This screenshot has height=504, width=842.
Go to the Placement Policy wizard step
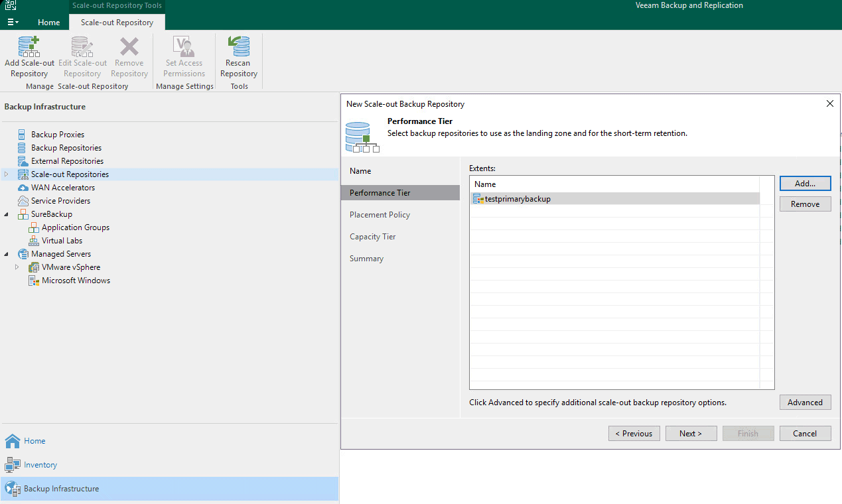(380, 215)
